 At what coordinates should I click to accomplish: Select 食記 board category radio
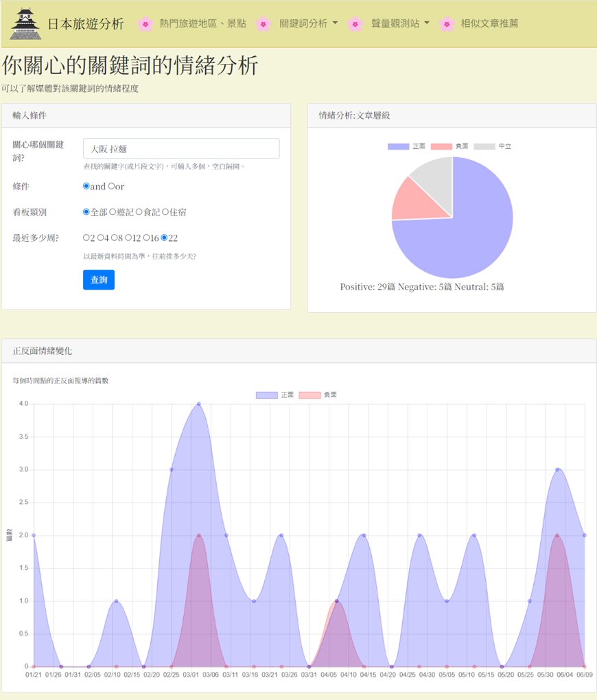click(x=139, y=212)
